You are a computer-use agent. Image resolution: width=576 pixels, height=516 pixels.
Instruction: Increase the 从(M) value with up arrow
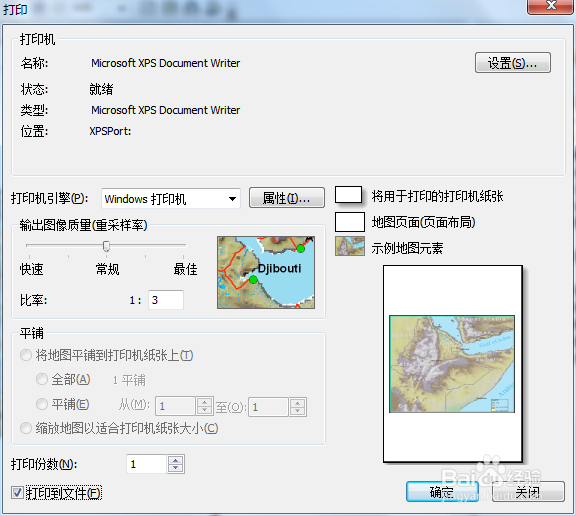[205, 402]
